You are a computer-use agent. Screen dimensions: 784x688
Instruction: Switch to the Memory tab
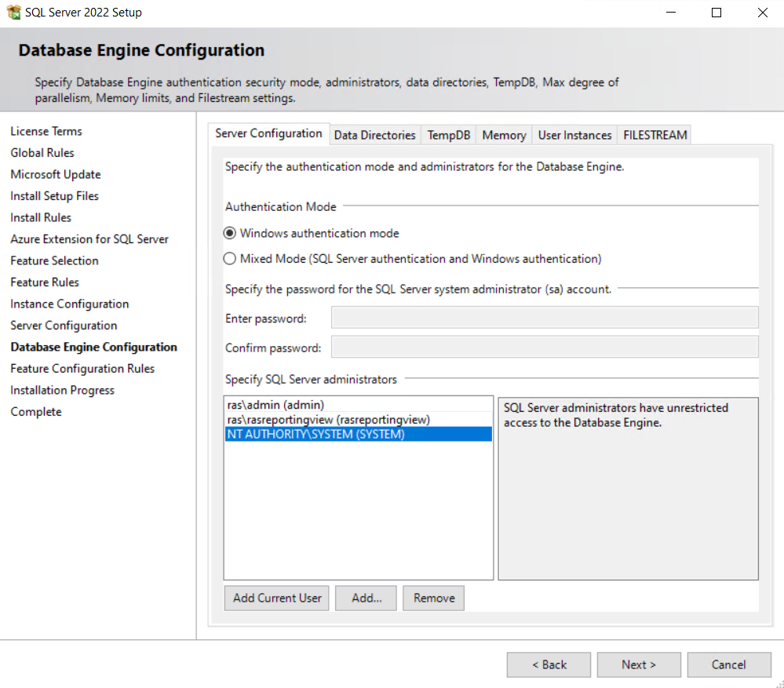[x=504, y=135]
